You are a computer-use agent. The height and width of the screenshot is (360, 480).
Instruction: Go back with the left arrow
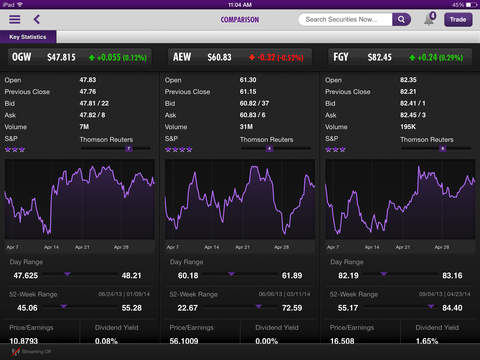37,19
